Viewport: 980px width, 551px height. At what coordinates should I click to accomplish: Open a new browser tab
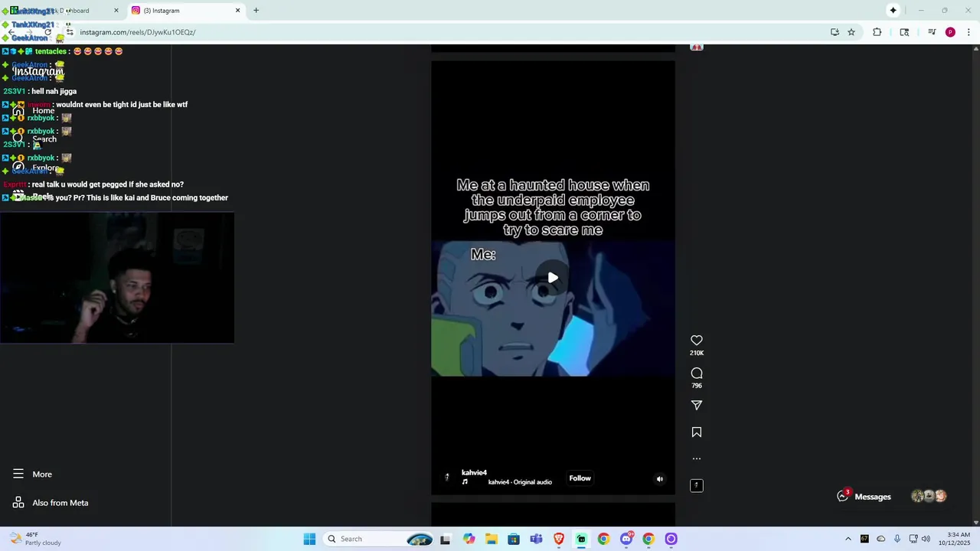pyautogui.click(x=256, y=11)
